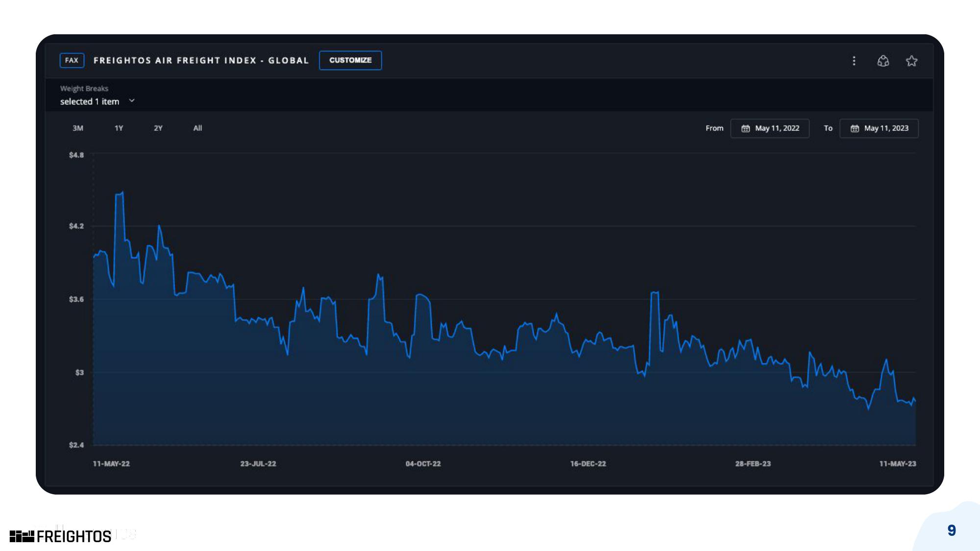Toggle the selected item weight break filter

pos(96,101)
